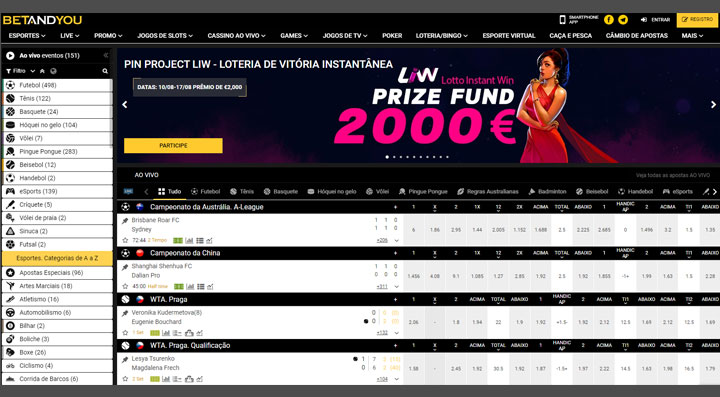This screenshot has width=720, height=397.
Task: Pin the Brisbane Roar FC match
Action: (x=125, y=221)
